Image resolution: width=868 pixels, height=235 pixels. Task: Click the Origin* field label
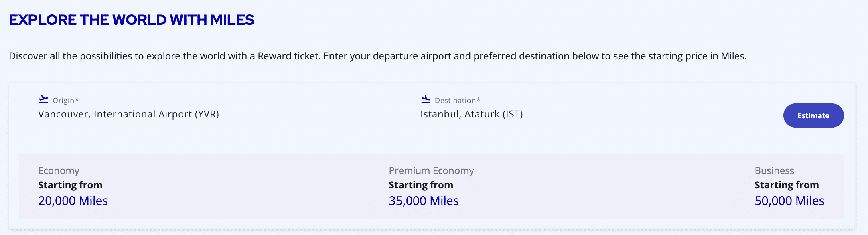point(65,101)
